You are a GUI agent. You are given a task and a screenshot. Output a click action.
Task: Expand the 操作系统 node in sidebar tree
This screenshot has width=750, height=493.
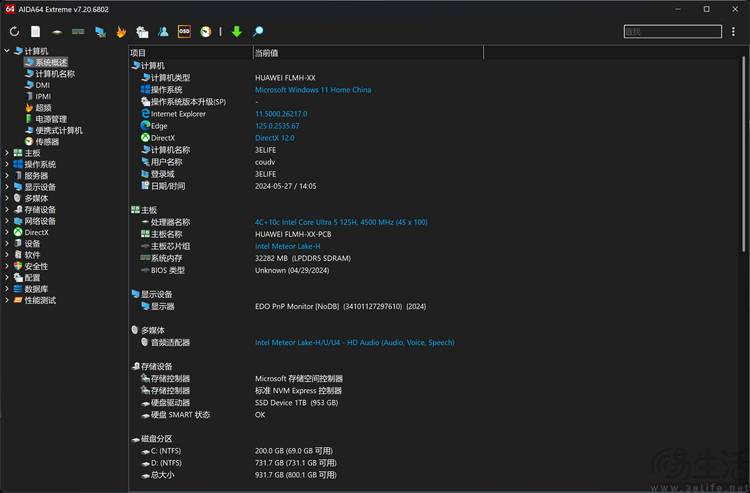pos(7,164)
